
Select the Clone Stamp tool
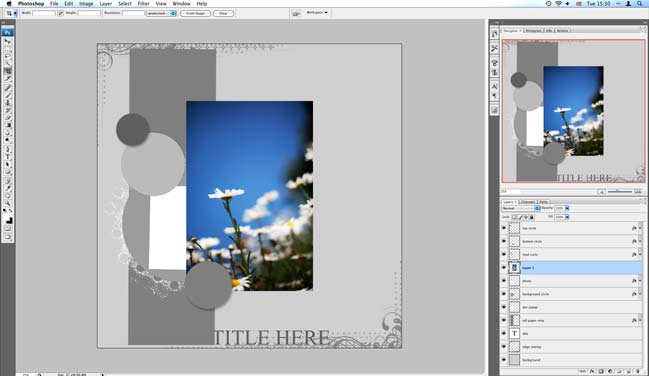point(7,103)
